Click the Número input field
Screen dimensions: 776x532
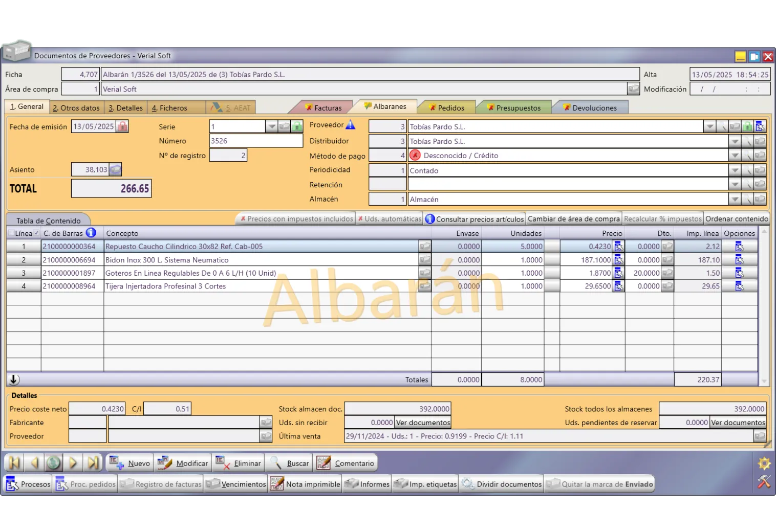pos(255,141)
